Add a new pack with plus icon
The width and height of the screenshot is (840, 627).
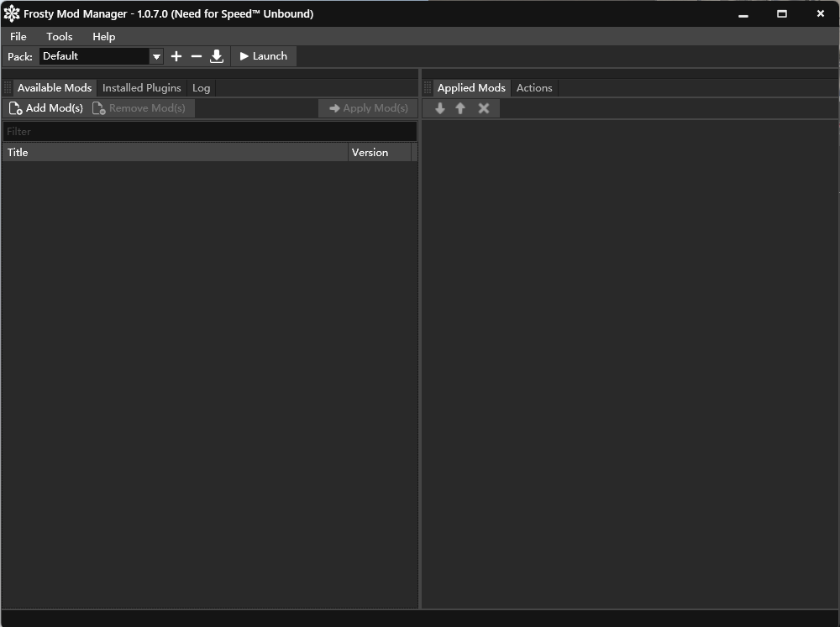[176, 56]
